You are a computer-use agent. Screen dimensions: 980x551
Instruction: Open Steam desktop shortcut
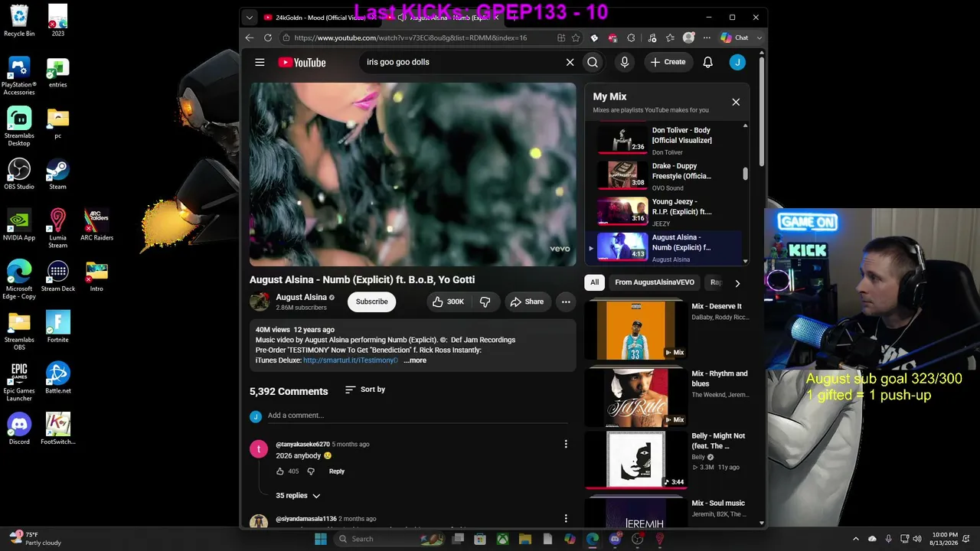(57, 173)
